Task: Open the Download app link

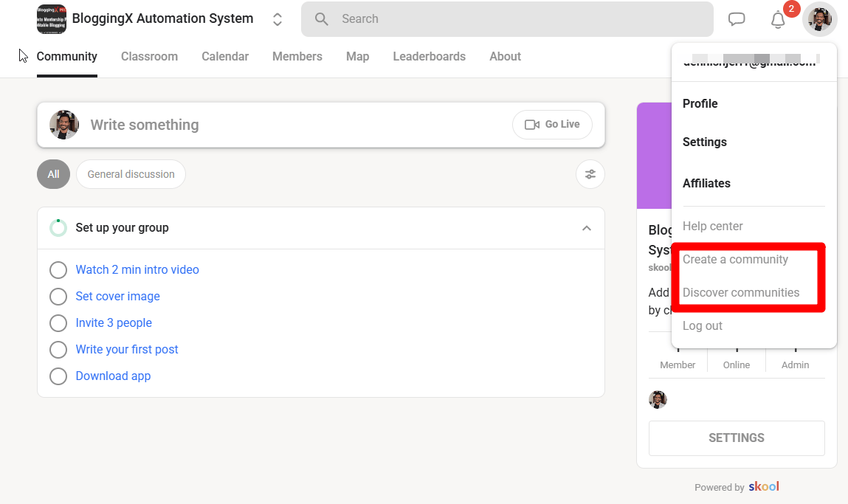Action: tap(113, 376)
